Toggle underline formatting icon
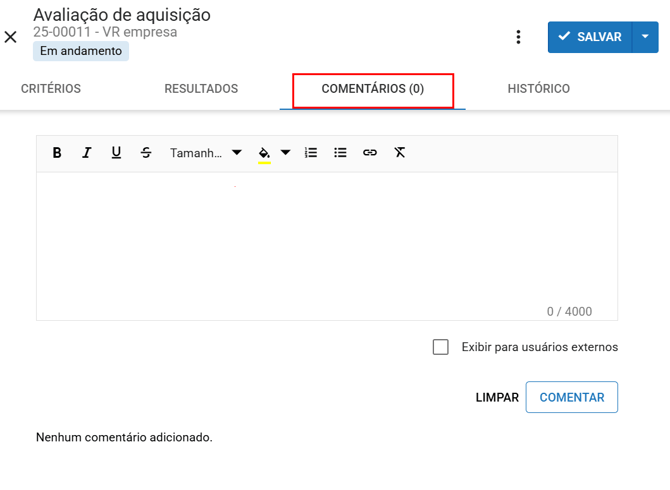This screenshot has width=670, height=490. [116, 153]
